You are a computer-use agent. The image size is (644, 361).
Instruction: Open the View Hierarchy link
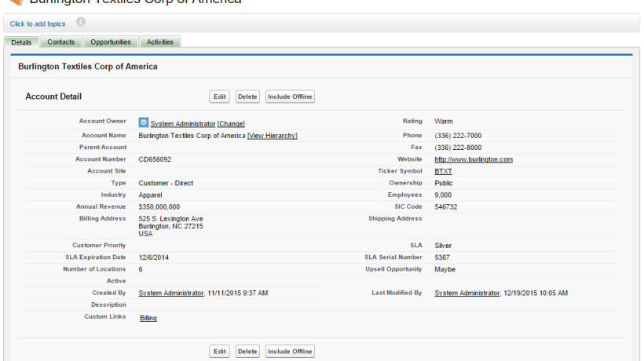(x=273, y=136)
